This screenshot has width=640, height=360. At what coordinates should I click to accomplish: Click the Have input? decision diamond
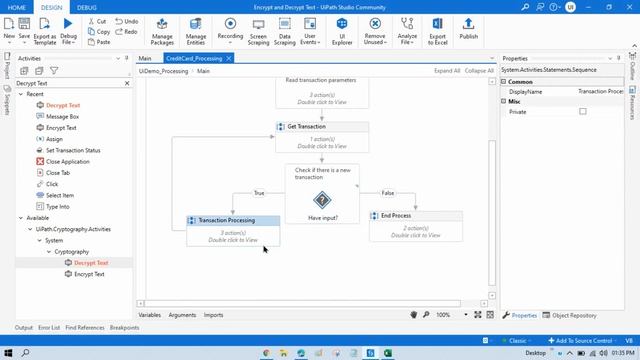322,200
